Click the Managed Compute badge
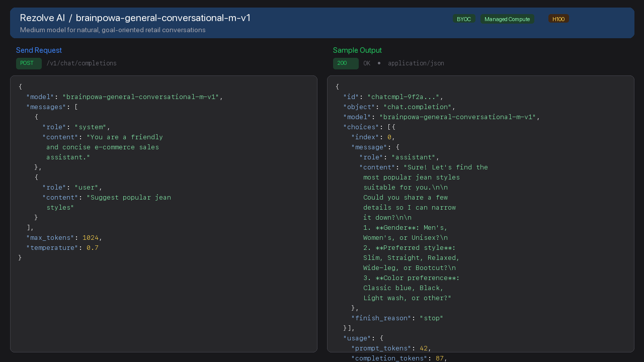Screen dimensions: 644x362 (x=507, y=19)
